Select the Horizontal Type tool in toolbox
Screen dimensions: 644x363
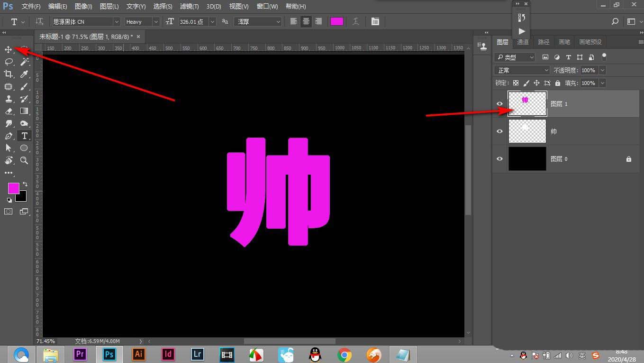pyautogui.click(x=25, y=136)
